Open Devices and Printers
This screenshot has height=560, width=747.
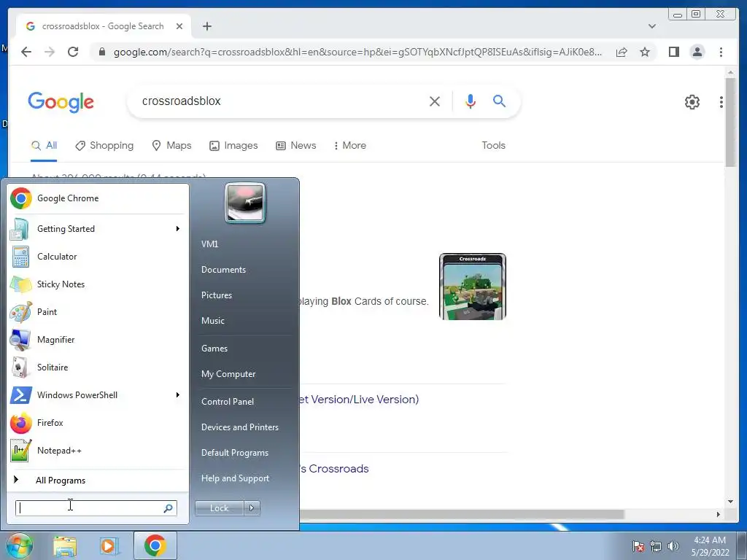pos(239,427)
